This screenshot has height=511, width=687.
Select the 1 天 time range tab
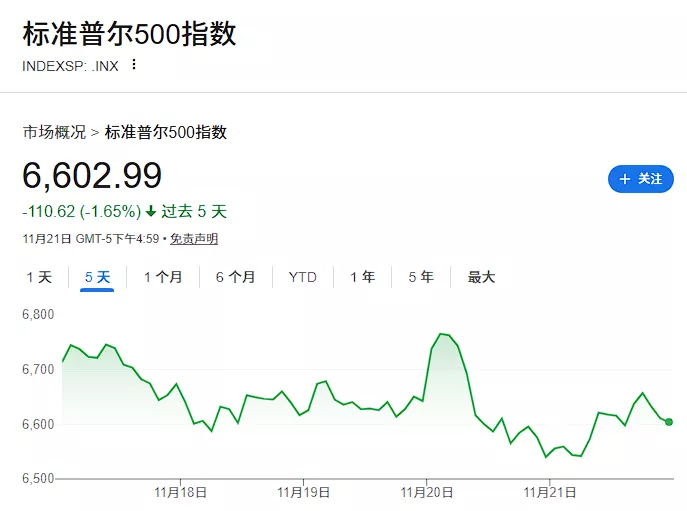[38, 277]
